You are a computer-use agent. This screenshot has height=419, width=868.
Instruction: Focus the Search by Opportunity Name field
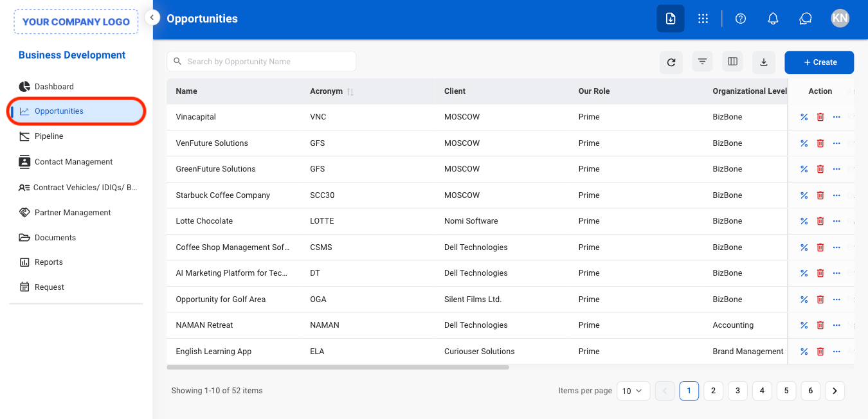tap(261, 62)
